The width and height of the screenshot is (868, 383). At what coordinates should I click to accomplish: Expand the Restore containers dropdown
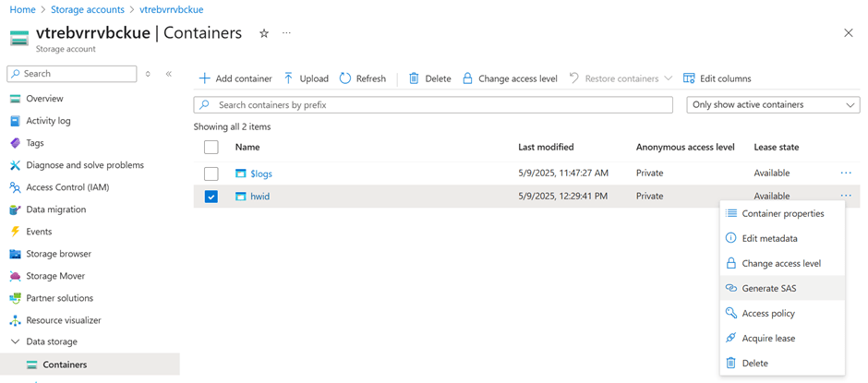pos(668,78)
